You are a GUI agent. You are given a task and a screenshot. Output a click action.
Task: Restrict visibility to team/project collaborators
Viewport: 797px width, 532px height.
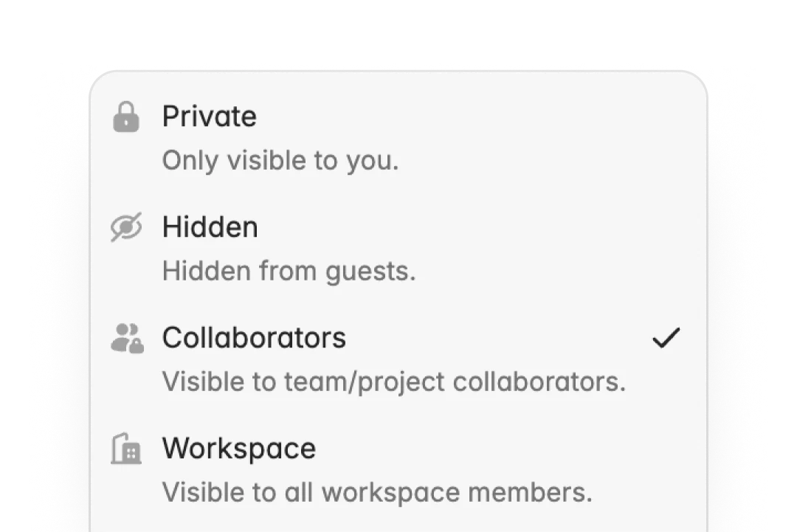(398, 360)
